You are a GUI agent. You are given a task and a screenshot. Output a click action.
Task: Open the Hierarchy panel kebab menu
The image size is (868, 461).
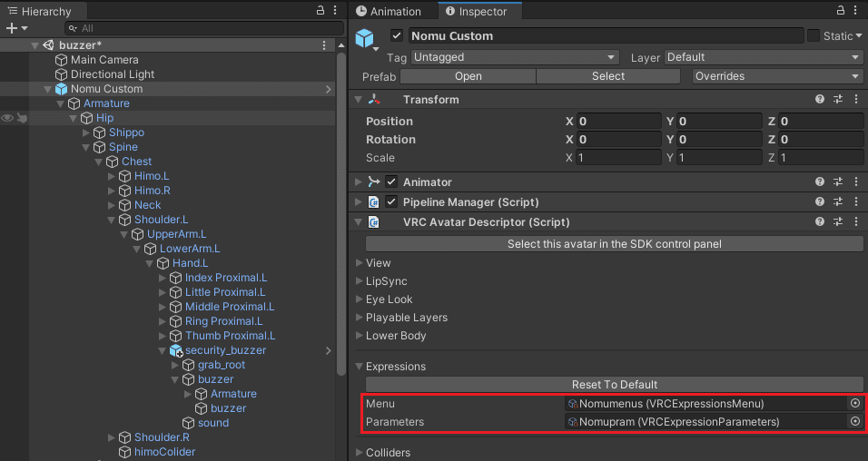click(335, 11)
